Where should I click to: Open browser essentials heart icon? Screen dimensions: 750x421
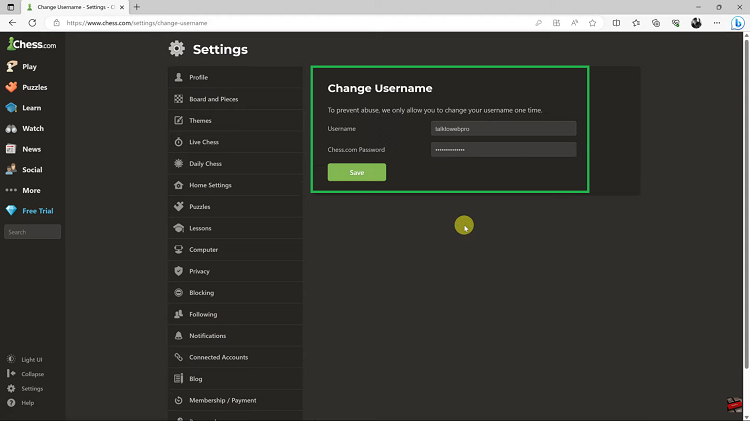[x=676, y=23]
